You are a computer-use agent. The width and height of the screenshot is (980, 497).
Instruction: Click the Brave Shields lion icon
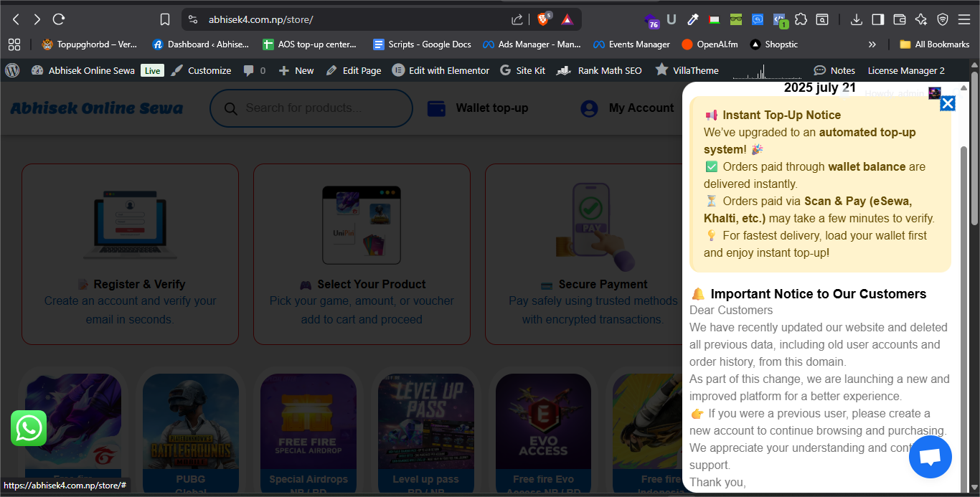pos(543,19)
